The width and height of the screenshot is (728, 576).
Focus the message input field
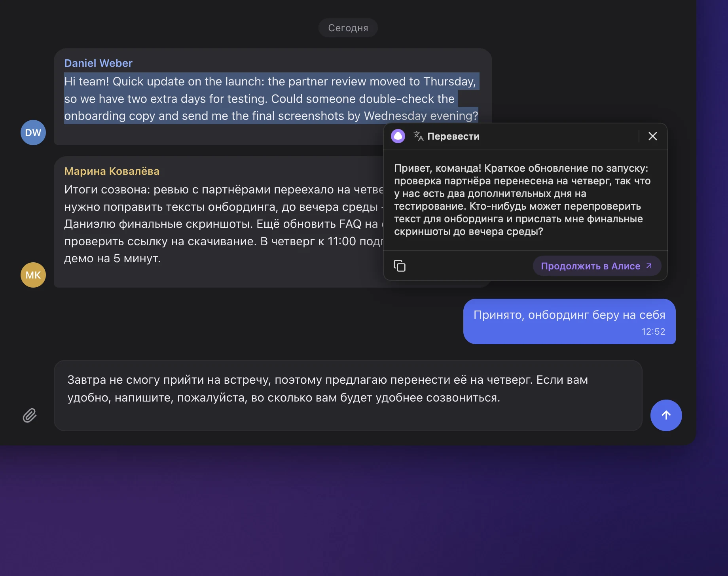tap(348, 396)
